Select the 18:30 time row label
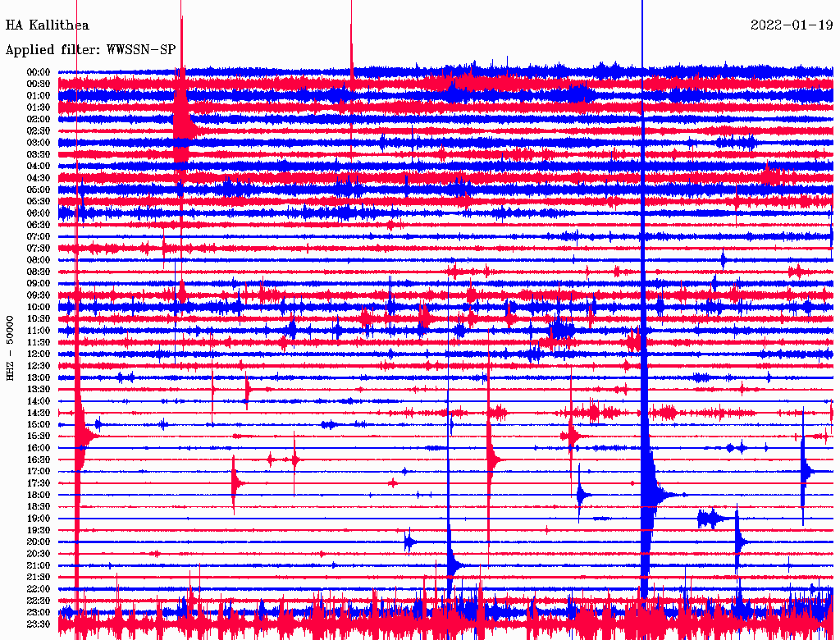Image resolution: width=840 pixels, height=640 pixels. [x=39, y=507]
